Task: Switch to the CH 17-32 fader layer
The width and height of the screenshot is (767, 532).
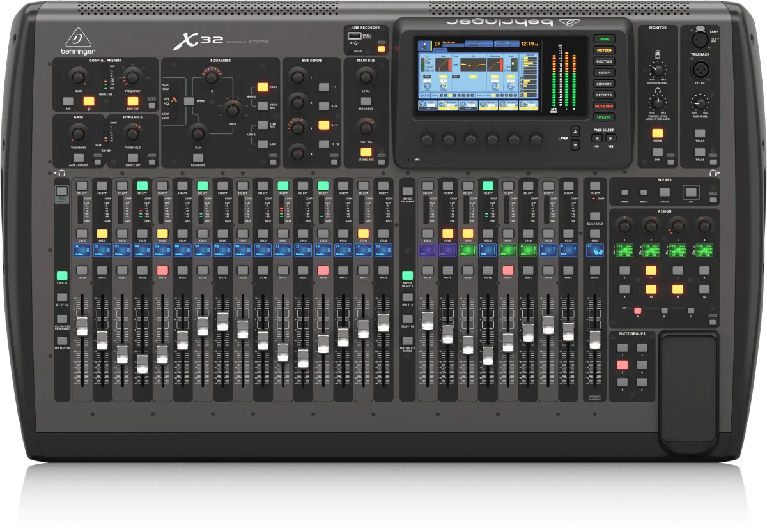Action: (62, 298)
